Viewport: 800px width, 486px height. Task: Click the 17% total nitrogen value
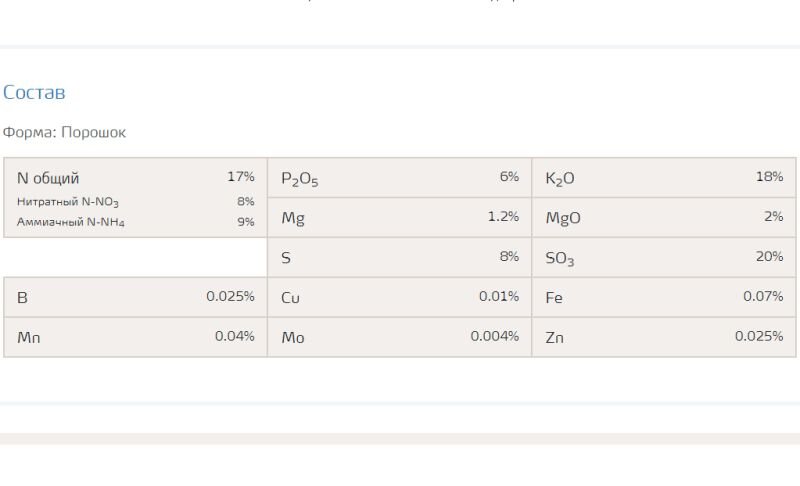pyautogui.click(x=241, y=176)
